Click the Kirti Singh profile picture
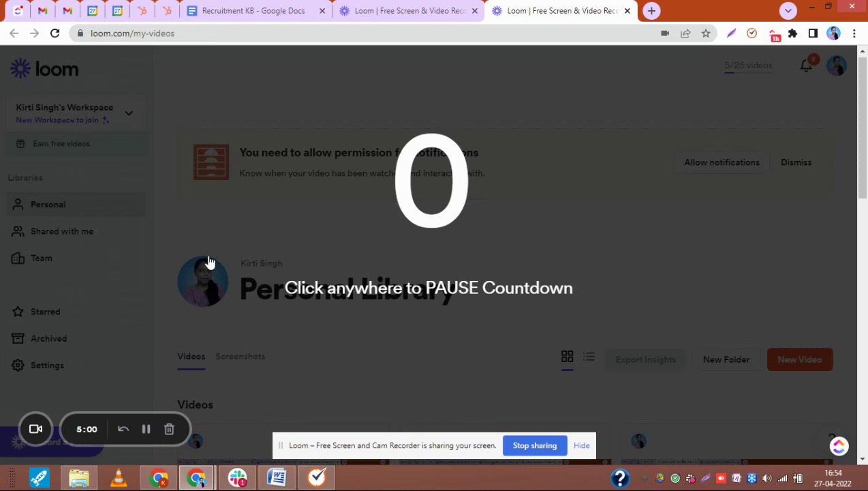868x491 pixels. [x=202, y=281]
